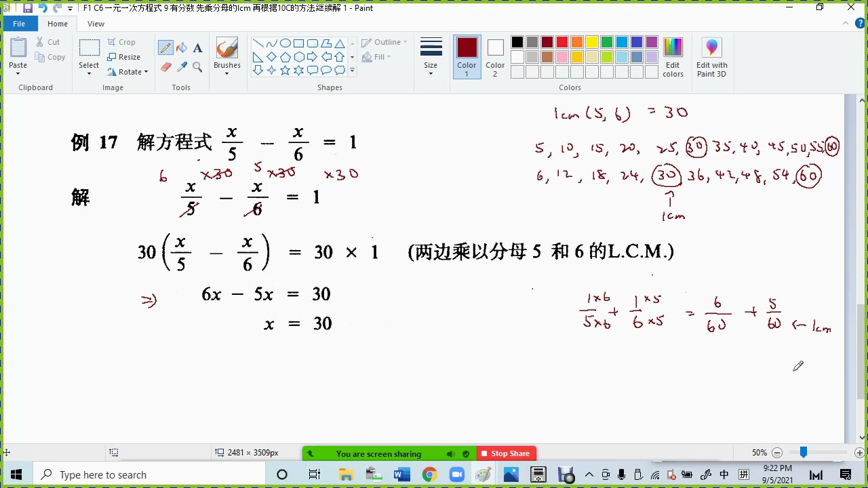Choose the Pentagon shape
The image size is (868, 488).
point(285,56)
